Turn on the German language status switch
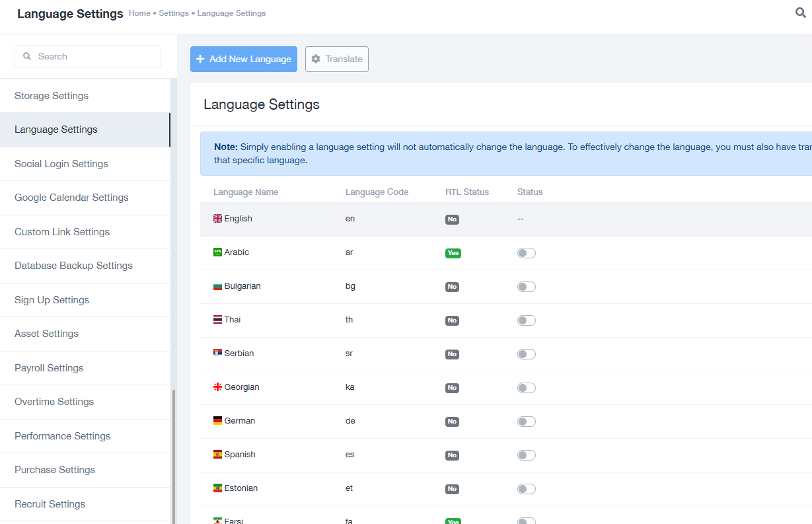Screen dimensions: 812x524 click(x=526, y=422)
